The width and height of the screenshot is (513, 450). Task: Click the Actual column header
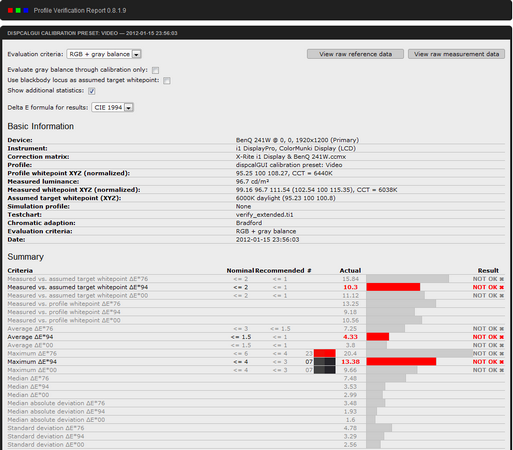[350, 270]
